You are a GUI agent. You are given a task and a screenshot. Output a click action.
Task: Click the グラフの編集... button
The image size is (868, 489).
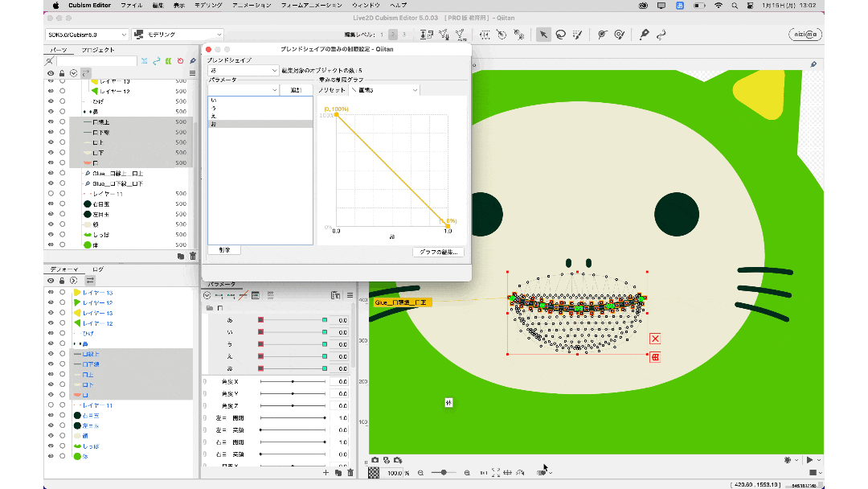438,252
